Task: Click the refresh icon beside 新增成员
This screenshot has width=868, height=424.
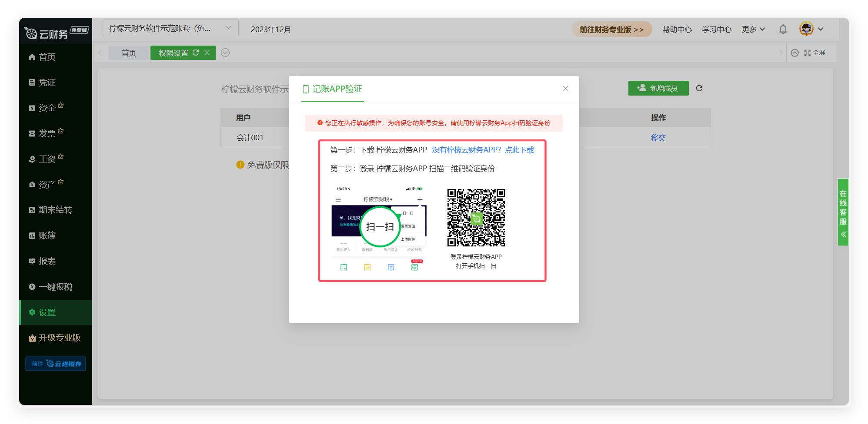Action: click(699, 88)
